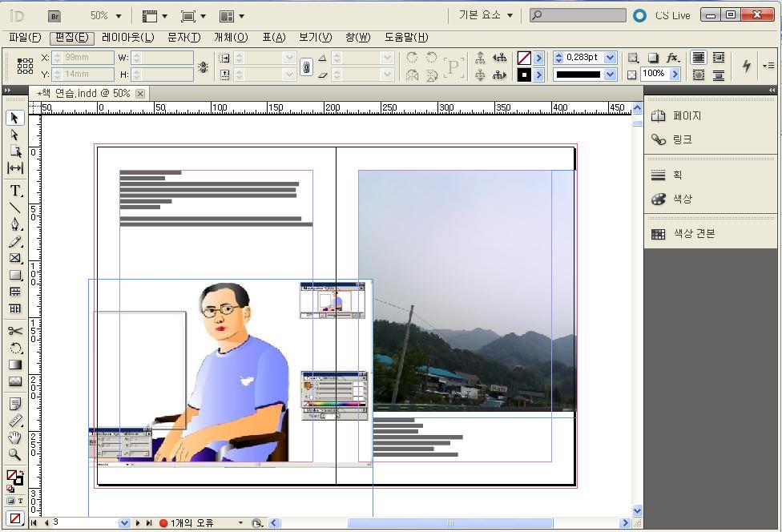
Task: Click the black stroke color swatch in control bar
Action: pyautogui.click(x=524, y=75)
